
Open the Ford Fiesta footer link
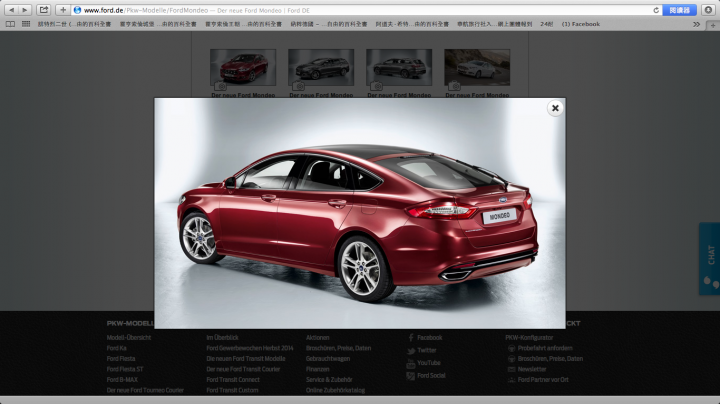click(x=121, y=359)
